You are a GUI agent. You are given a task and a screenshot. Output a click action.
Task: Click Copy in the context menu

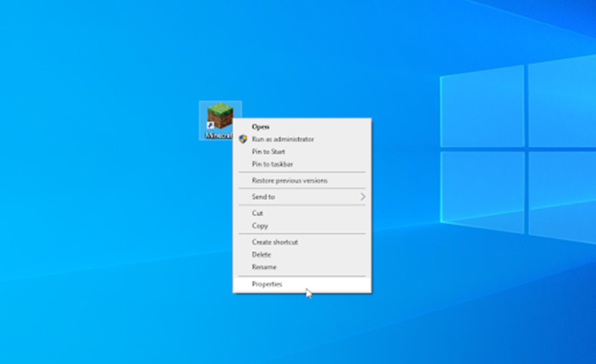(259, 226)
